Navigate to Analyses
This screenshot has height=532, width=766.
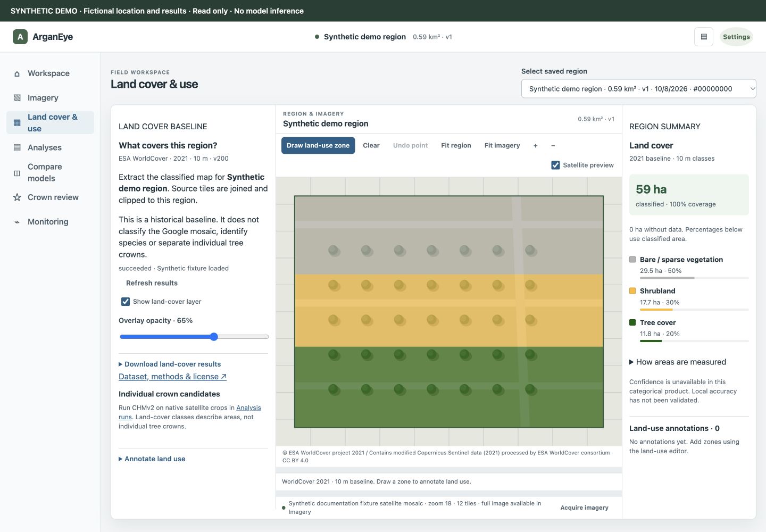click(x=50, y=147)
